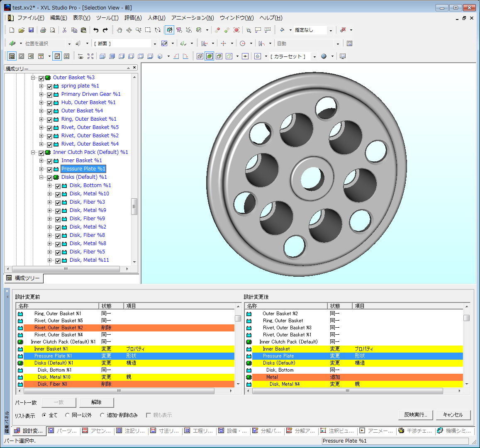The width and height of the screenshot is (480, 448).
Task: Save the document with the floppy disk icon
Action: [31, 30]
